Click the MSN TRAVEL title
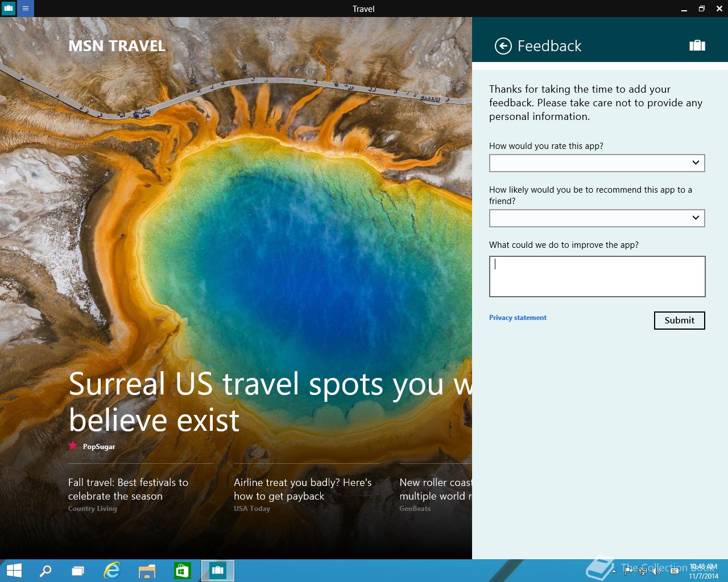The height and width of the screenshot is (582, 728). [x=117, y=46]
